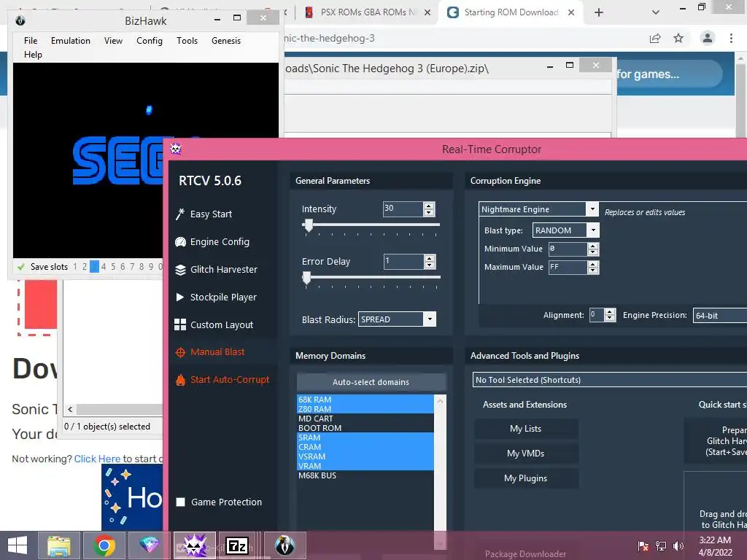Open BizHawk View menu
747x560 pixels.
113,41
